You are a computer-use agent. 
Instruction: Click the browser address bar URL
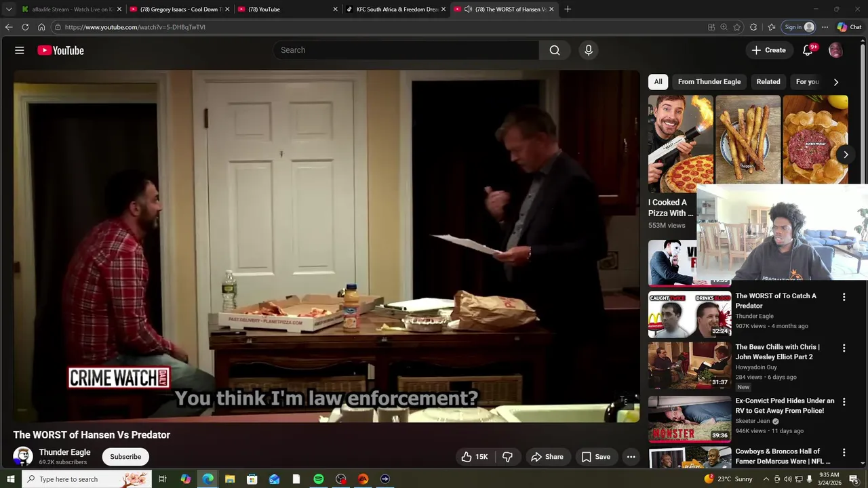[135, 27]
